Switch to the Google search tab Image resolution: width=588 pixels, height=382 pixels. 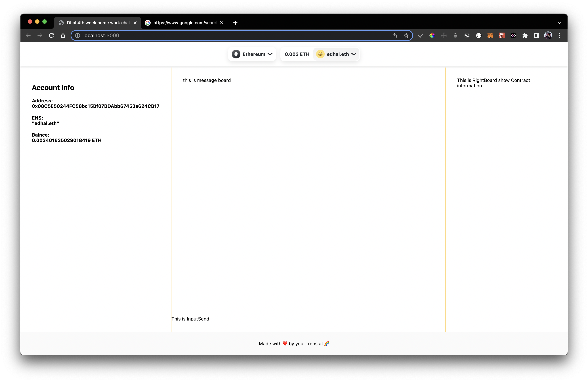click(x=184, y=23)
